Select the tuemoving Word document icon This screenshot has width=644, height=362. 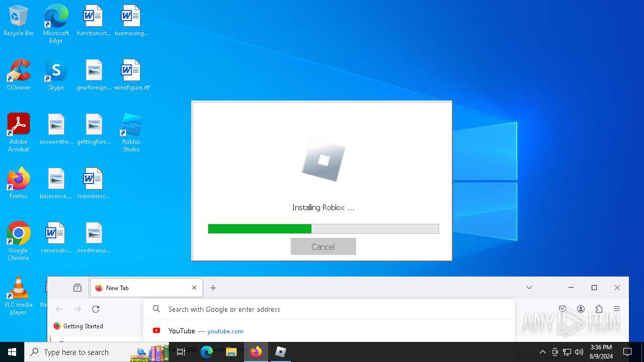click(131, 21)
